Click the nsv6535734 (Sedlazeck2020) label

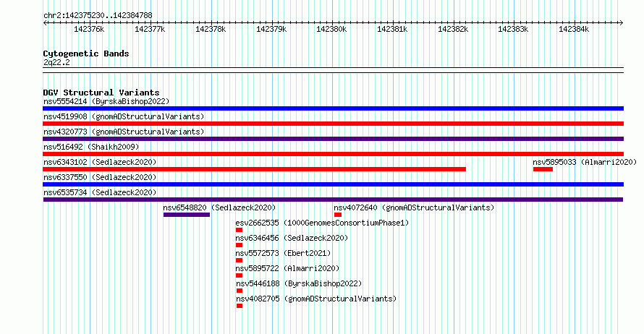click(100, 192)
